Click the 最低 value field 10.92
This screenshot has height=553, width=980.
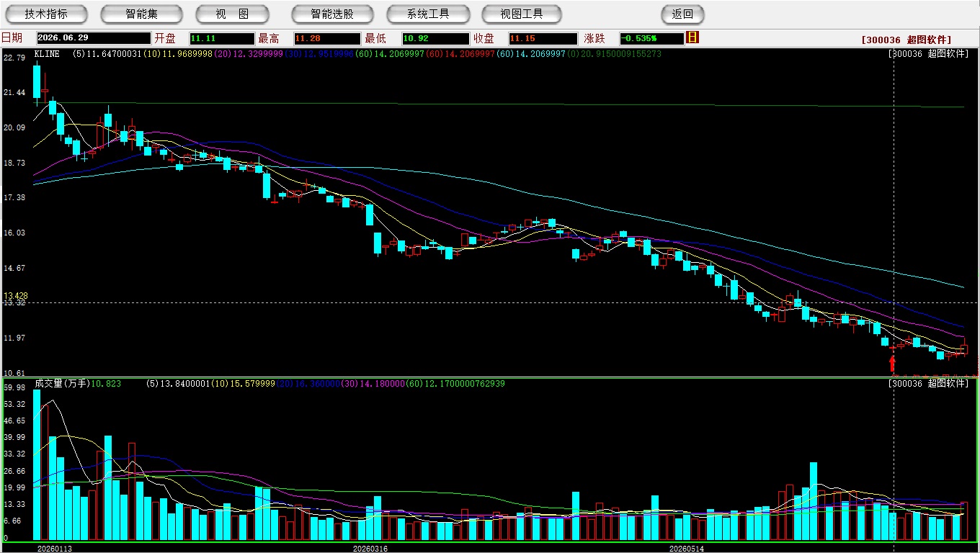coord(435,38)
